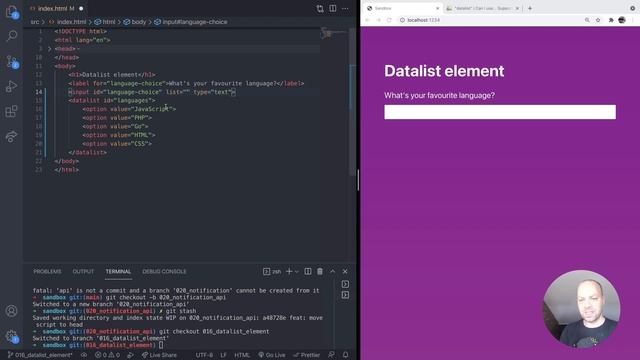This screenshot has width=640, height=360.
Task: Open browser extensions puzzle icon
Action: pos(611,20)
